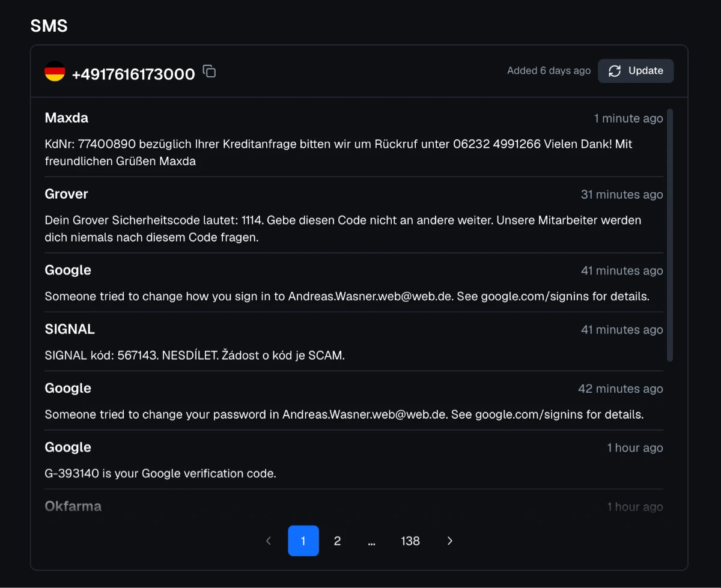This screenshot has height=588, width=721.
Task: Click the G-393140 verification code message
Action: pyautogui.click(x=160, y=473)
